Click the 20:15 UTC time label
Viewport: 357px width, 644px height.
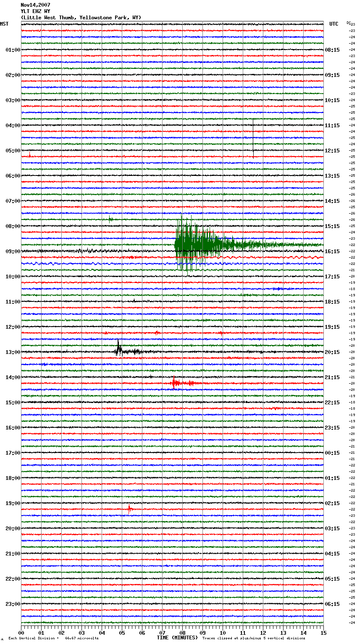pos(332,352)
